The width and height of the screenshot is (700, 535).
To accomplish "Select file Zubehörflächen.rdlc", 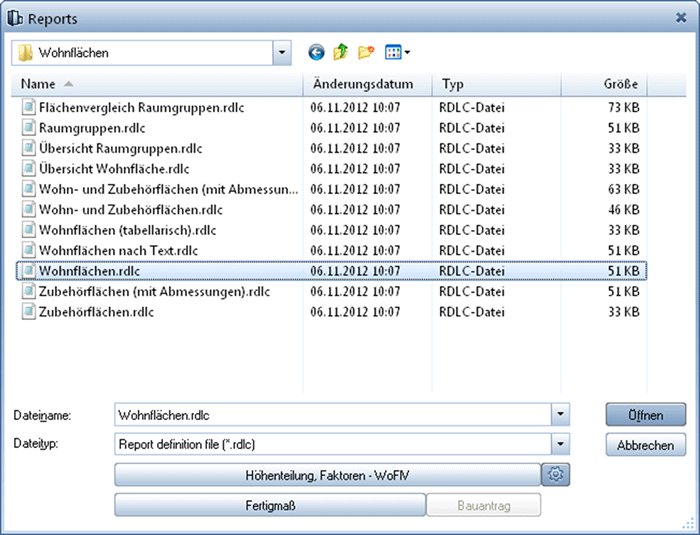I will [96, 312].
